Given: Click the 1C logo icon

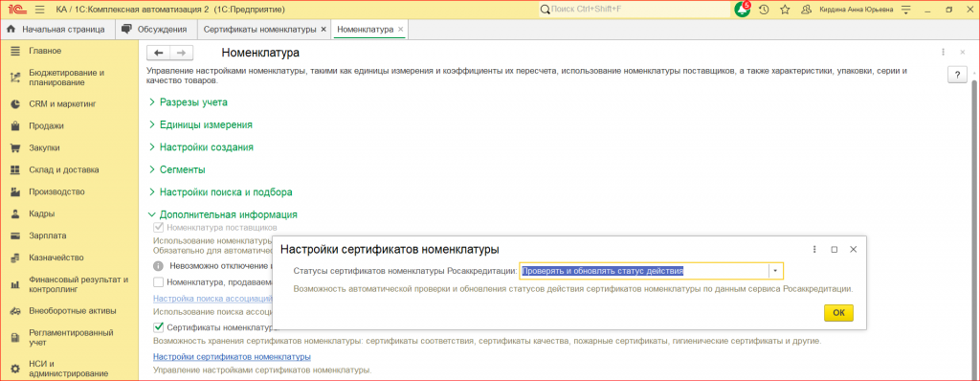Looking at the screenshot, I should 16,10.
